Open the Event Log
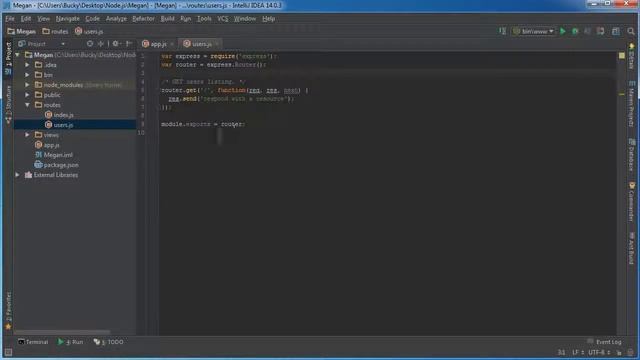The image size is (640, 360). click(604, 342)
